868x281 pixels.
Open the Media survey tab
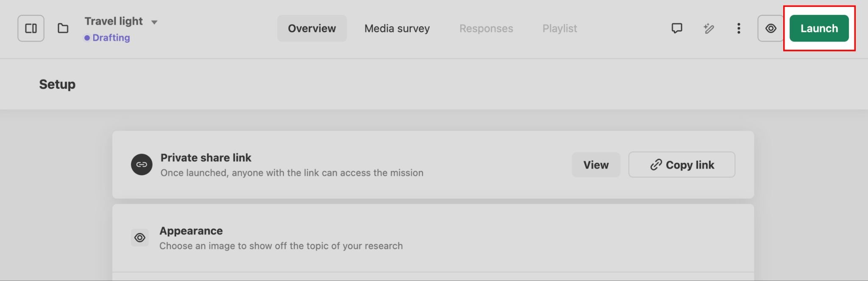coord(397,28)
